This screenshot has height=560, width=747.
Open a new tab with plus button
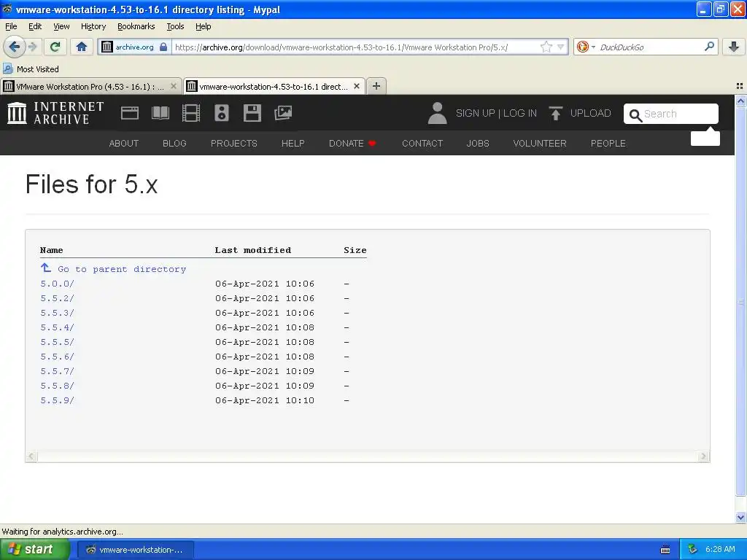pos(376,86)
